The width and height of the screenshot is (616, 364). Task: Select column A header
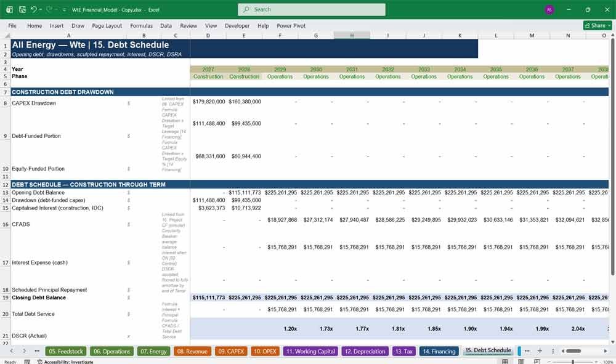tap(68, 35)
